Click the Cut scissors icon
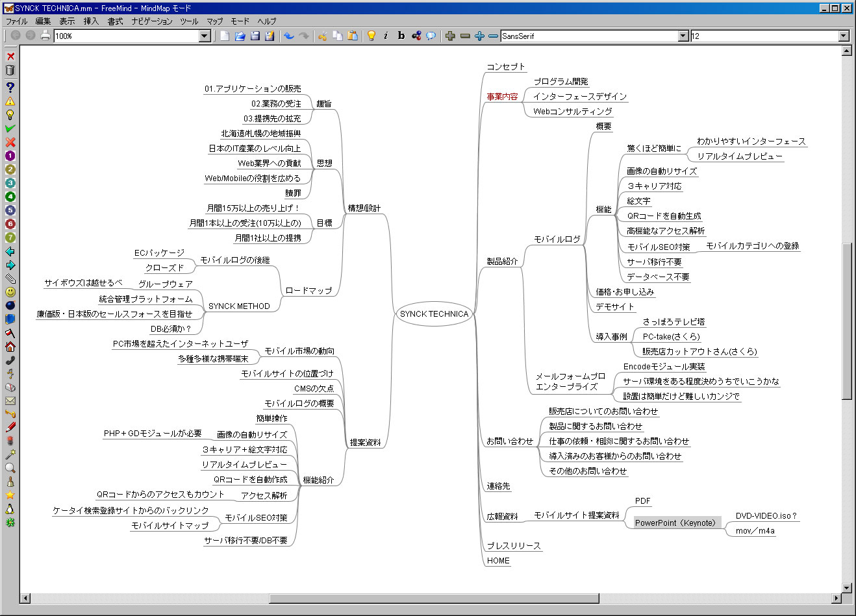 click(x=322, y=36)
